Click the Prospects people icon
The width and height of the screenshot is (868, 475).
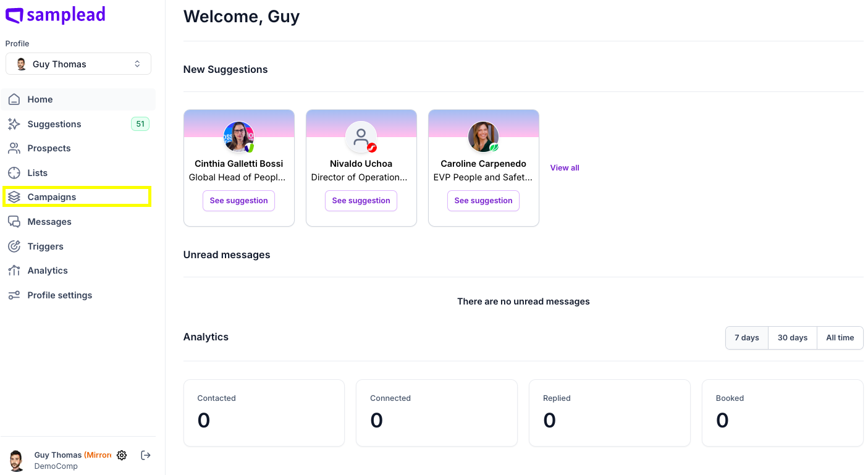[14, 148]
